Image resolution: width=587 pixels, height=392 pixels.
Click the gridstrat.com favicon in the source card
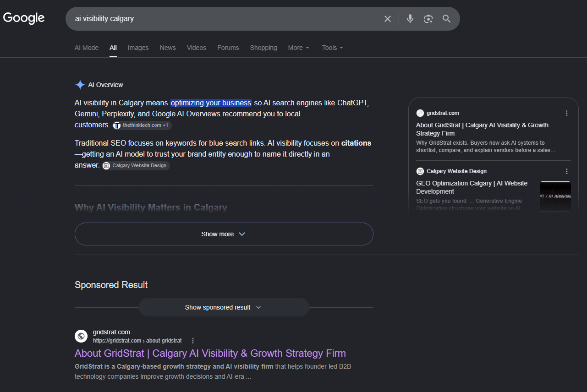420,113
